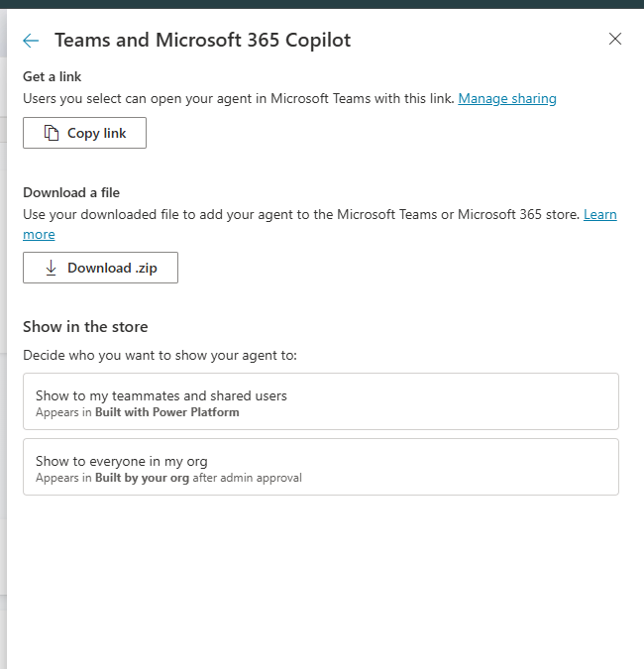
Task: Click the 'Decide who you want to show' text
Action: (160, 354)
